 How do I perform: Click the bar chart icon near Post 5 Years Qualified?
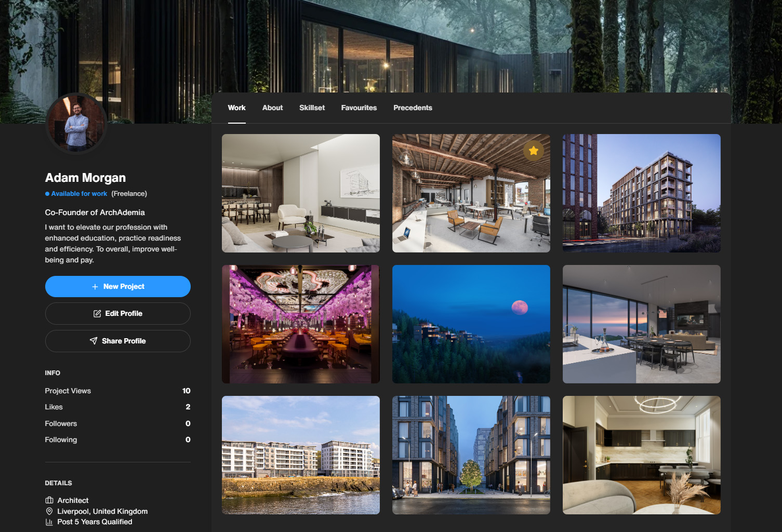[49, 522]
